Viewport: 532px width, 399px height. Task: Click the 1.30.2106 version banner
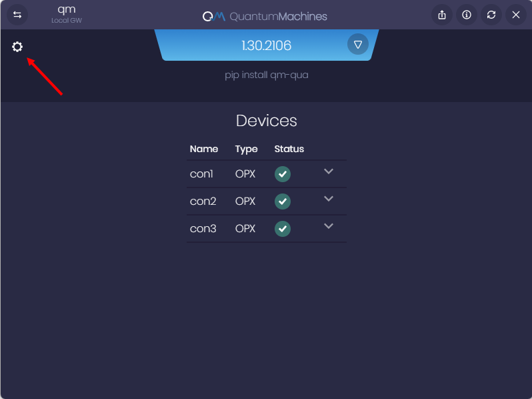pos(266,45)
